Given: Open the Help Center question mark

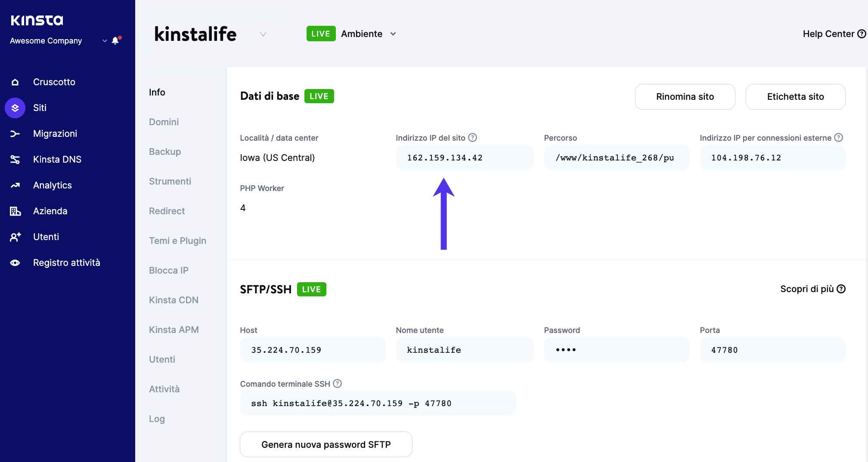Looking at the screenshot, I should pyautogui.click(x=862, y=34).
